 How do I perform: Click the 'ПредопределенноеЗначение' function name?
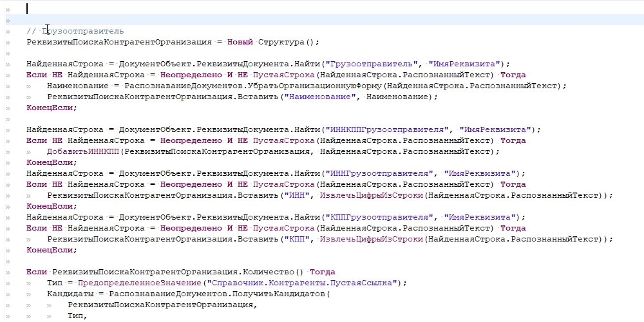(x=140, y=283)
